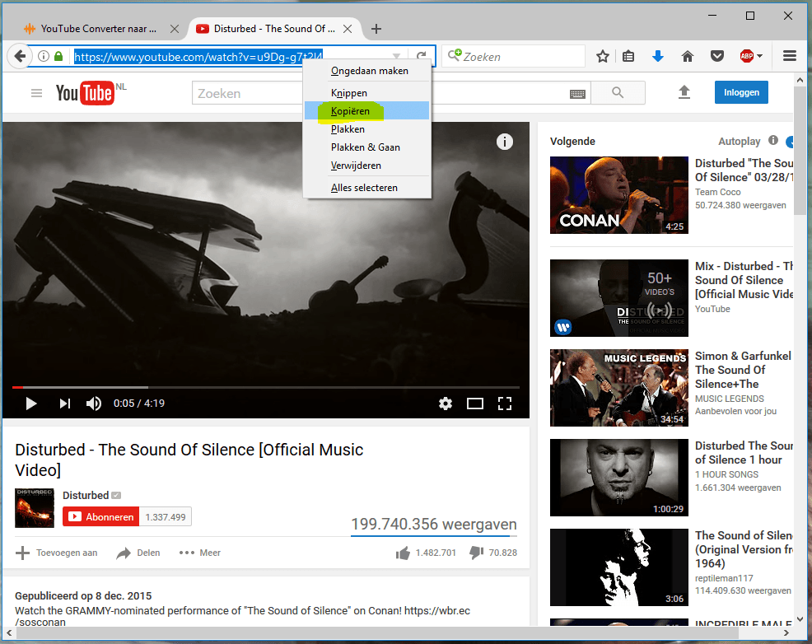The height and width of the screenshot is (644, 812).
Task: Mute the video volume speaker icon
Action: click(x=93, y=404)
